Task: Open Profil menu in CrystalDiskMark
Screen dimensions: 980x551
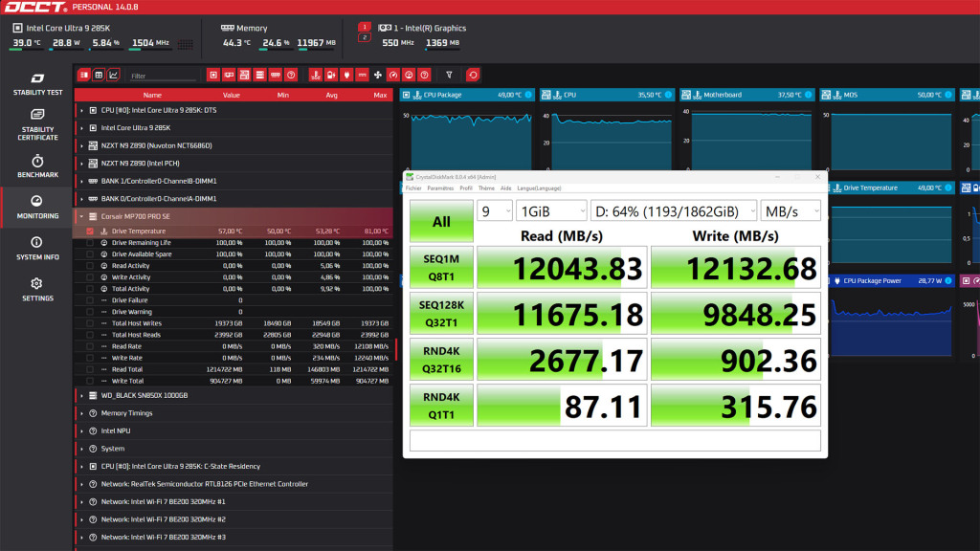Action: 466,188
